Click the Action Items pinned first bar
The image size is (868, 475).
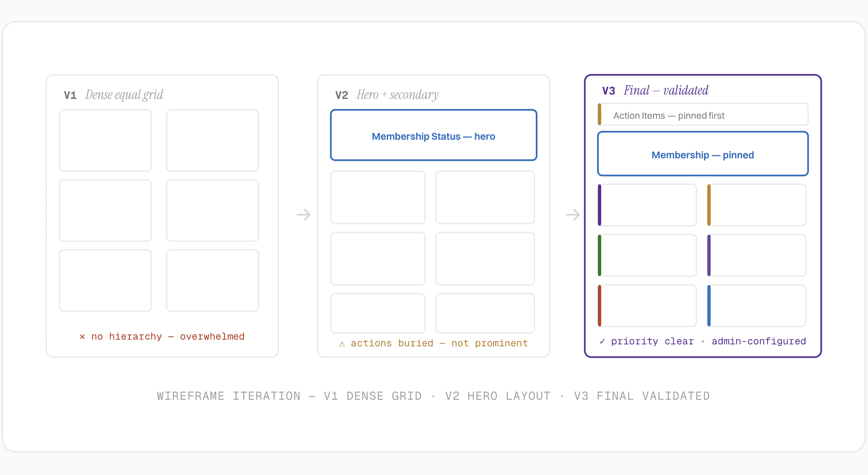tap(703, 114)
